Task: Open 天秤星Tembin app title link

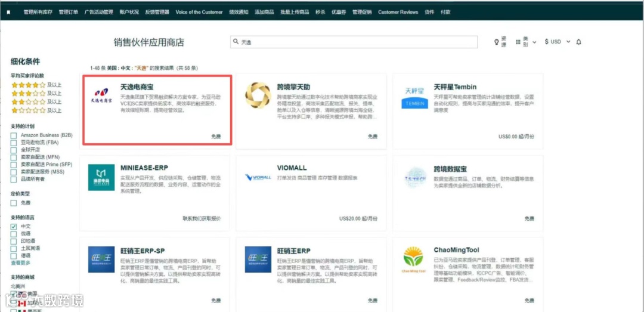Action: pyautogui.click(x=455, y=87)
